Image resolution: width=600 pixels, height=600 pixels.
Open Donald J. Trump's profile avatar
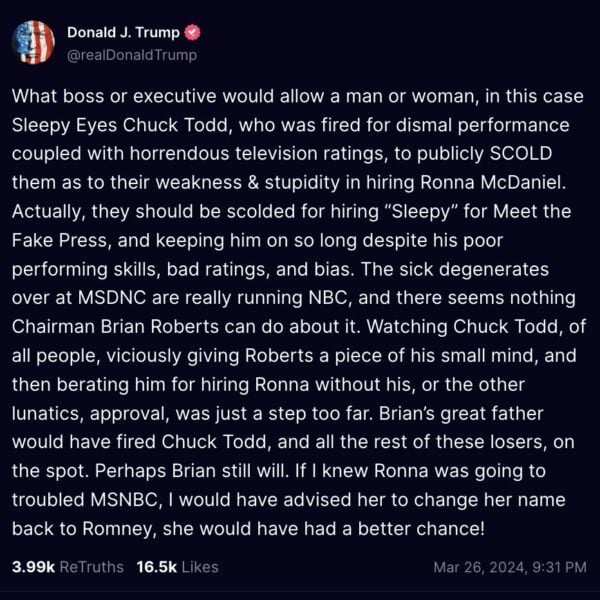[x=33, y=42]
